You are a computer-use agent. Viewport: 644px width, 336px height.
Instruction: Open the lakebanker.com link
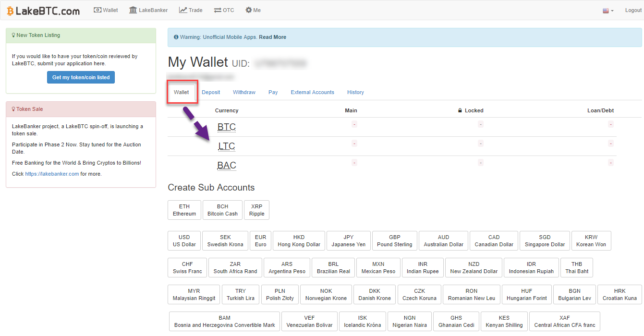[52, 174]
